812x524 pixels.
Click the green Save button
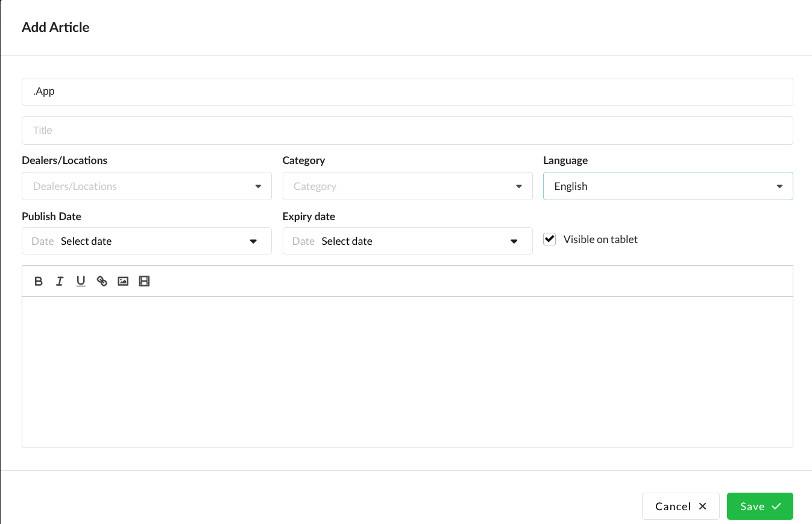760,507
